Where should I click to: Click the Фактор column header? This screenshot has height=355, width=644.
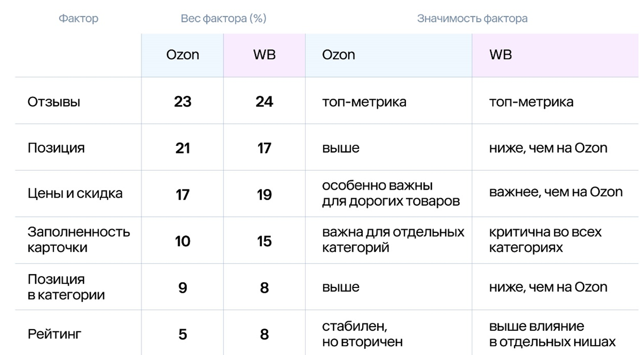tap(78, 19)
